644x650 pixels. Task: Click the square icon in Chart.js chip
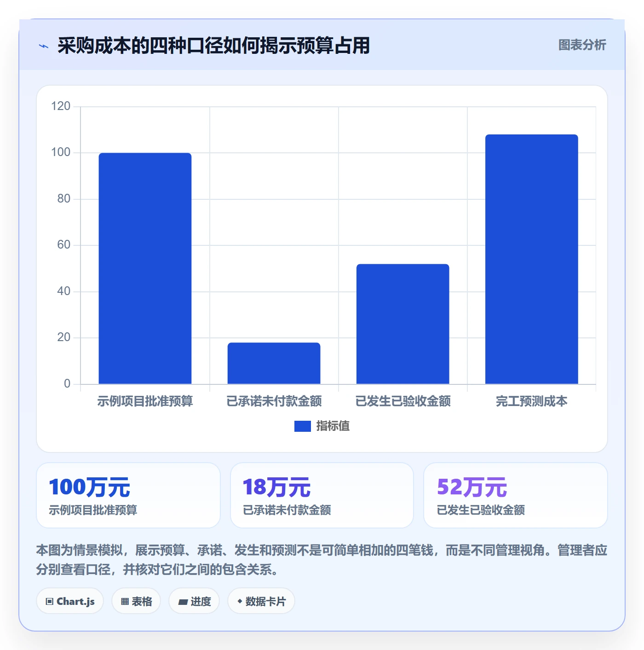(x=50, y=602)
